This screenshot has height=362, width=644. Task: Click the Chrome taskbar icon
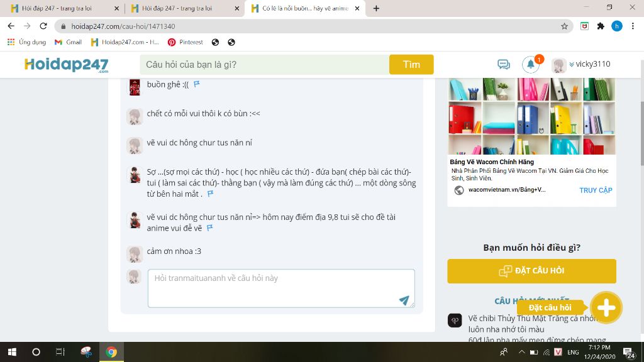[111, 352]
